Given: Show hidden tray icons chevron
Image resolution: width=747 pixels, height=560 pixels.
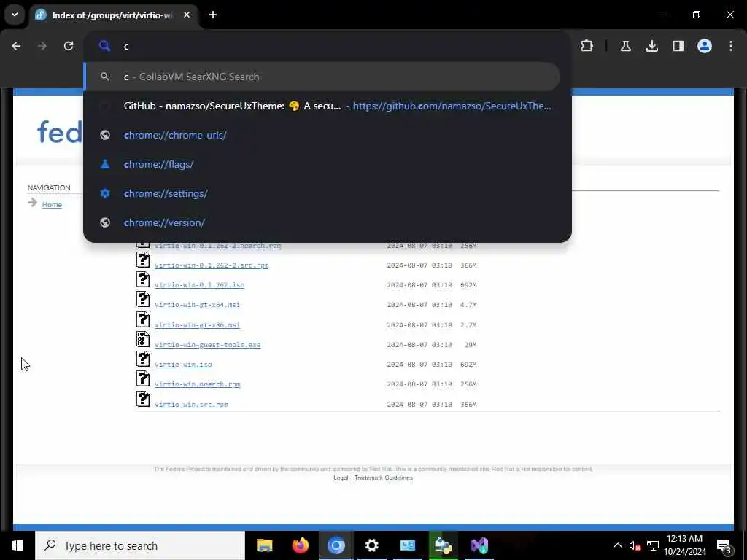Looking at the screenshot, I should click(617, 545).
